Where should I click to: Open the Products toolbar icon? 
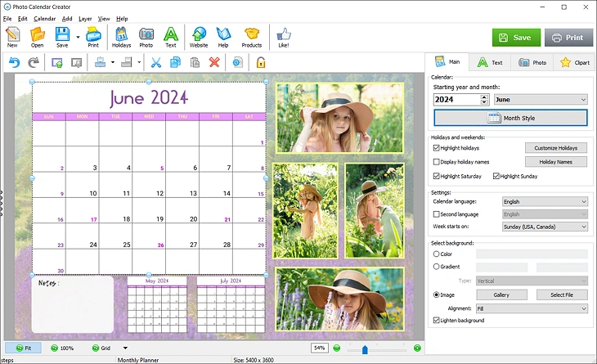tap(252, 37)
